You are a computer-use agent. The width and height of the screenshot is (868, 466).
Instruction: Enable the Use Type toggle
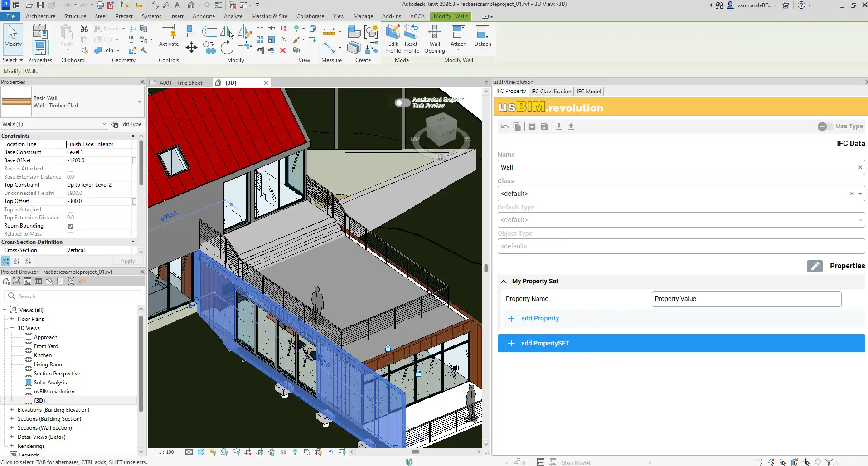click(824, 126)
